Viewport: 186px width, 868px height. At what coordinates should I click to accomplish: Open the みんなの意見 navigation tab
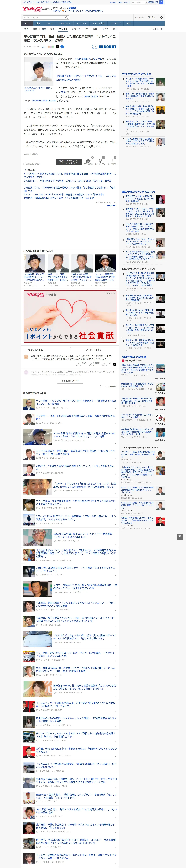click(x=99, y=24)
